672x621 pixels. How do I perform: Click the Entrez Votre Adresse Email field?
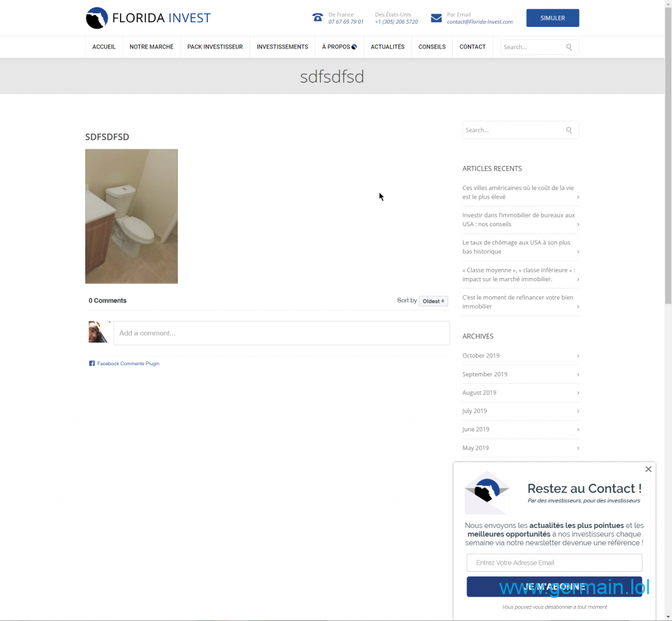(554, 563)
